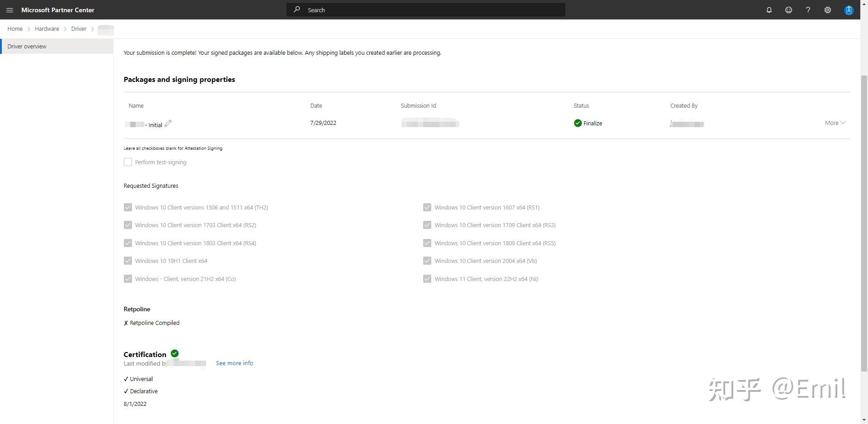Click the feedback smiley icon
The height and width of the screenshot is (424, 868).
click(x=788, y=10)
